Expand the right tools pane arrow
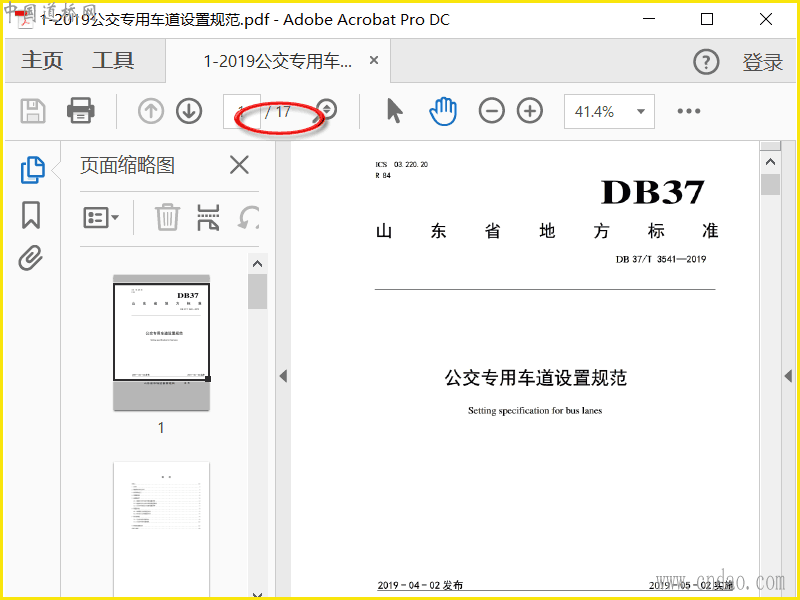Screen dimensions: 800x600 pyautogui.click(x=788, y=376)
